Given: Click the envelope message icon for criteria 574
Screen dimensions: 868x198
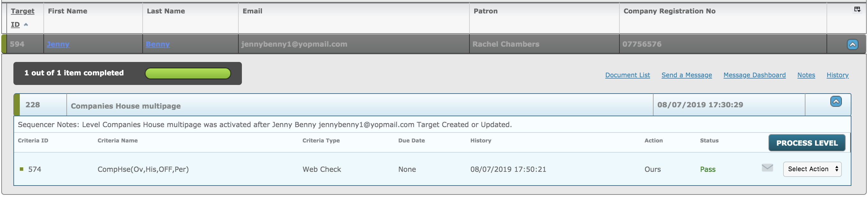Looking at the screenshot, I should tap(767, 168).
